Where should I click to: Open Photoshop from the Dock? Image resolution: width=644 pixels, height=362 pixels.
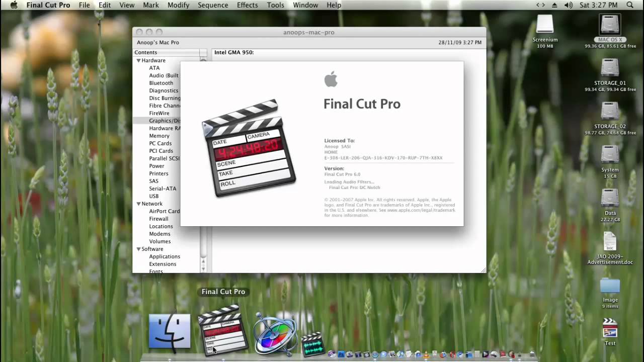coord(341,354)
